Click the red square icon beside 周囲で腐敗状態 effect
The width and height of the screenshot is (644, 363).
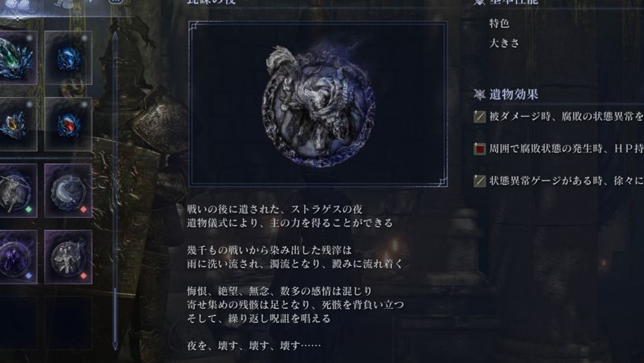coord(480,149)
